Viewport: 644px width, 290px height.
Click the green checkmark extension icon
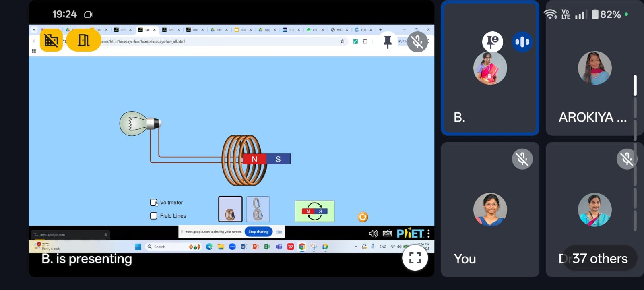click(x=355, y=41)
